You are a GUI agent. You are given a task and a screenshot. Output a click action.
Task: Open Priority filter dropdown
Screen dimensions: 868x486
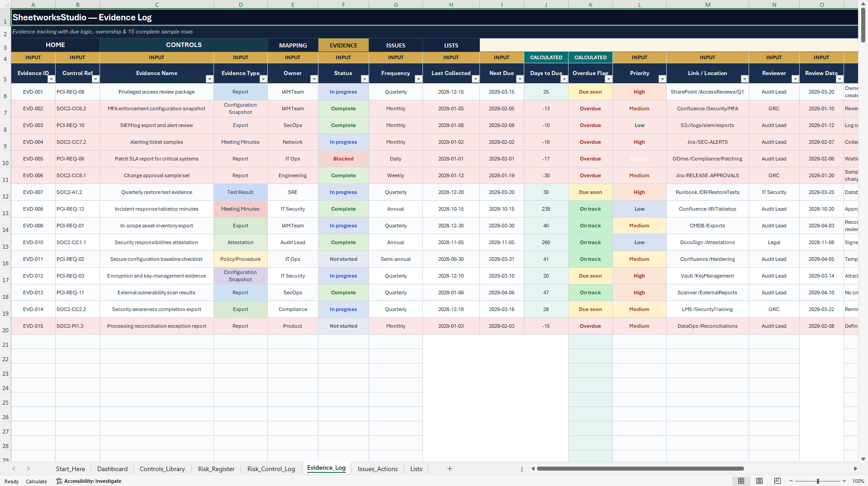tap(662, 79)
